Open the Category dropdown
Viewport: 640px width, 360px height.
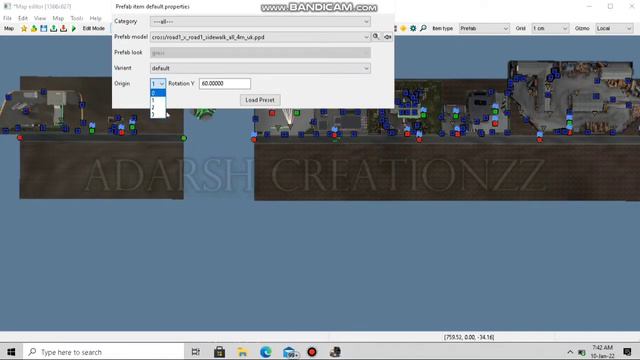pos(260,22)
